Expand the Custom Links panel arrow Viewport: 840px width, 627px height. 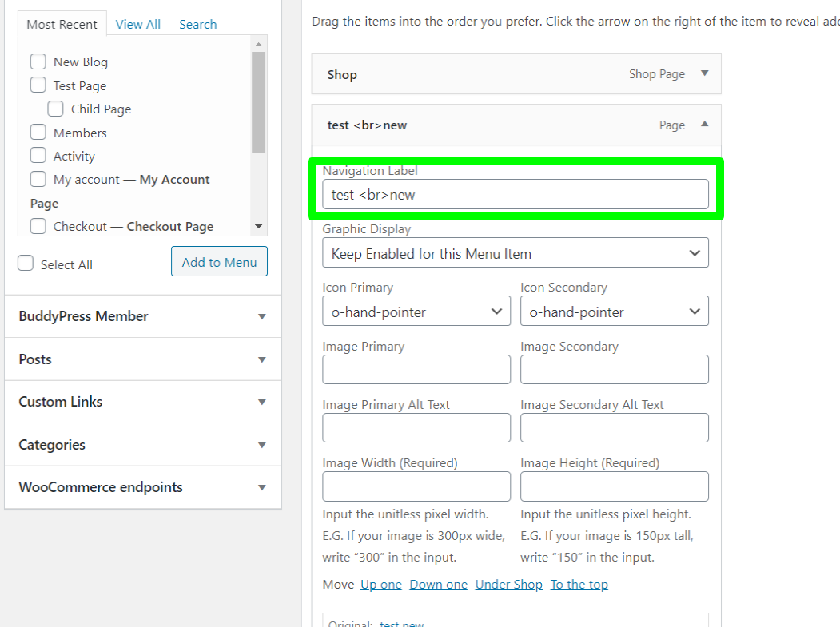point(262,402)
